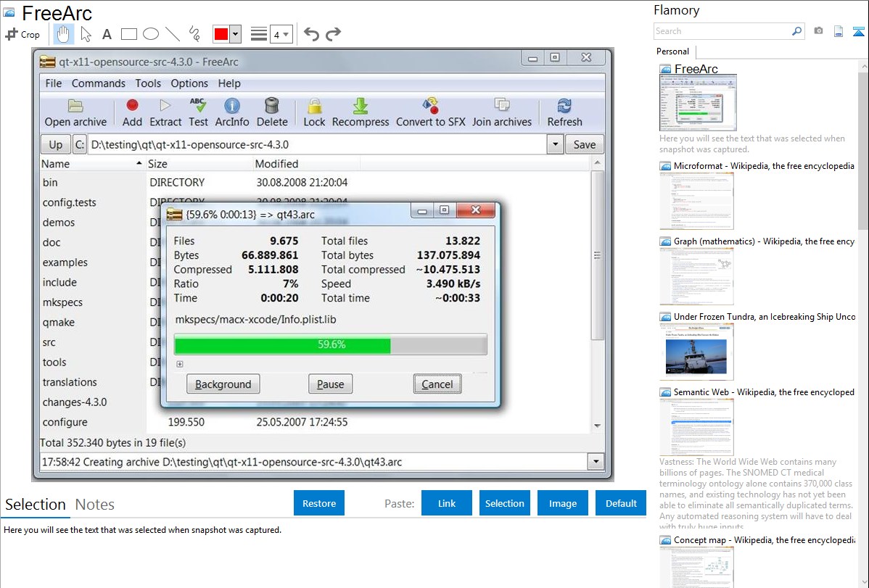The height and width of the screenshot is (588, 869).
Task: Select the freehand drawing tool
Action: click(x=194, y=34)
